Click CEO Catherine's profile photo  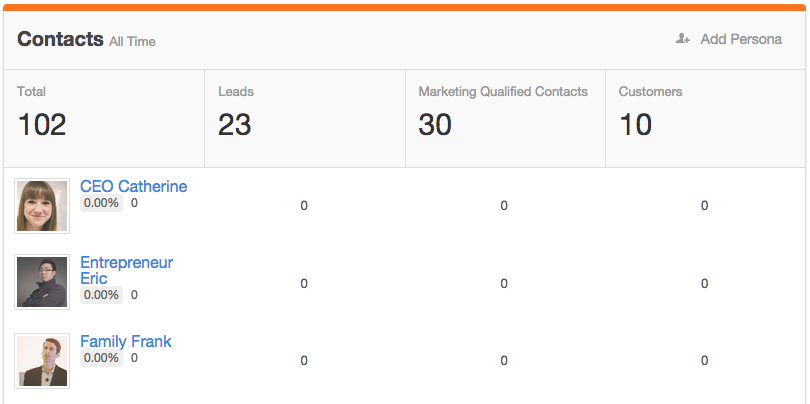[x=42, y=205]
